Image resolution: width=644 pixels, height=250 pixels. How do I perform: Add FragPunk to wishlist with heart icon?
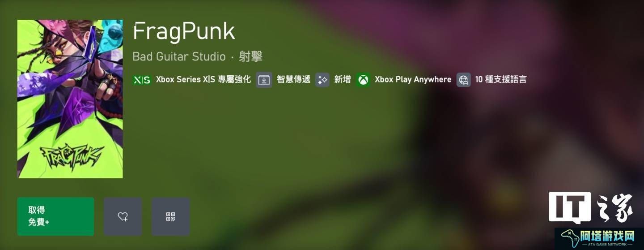pos(123,216)
